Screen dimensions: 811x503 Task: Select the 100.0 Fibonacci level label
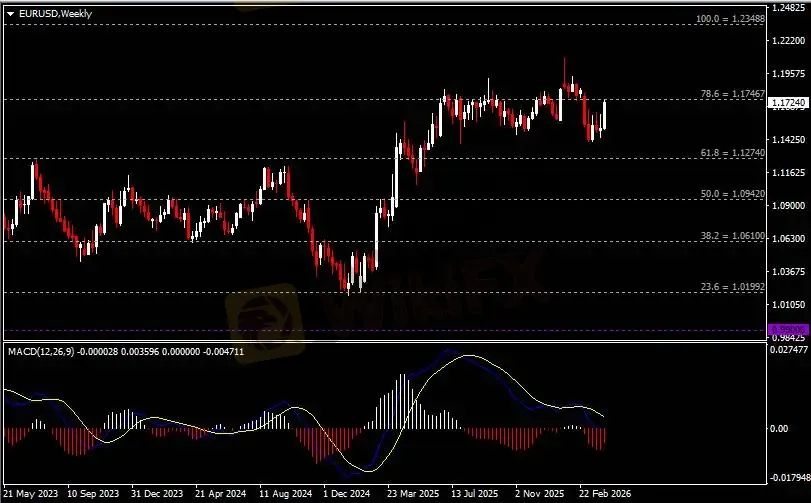pos(729,19)
